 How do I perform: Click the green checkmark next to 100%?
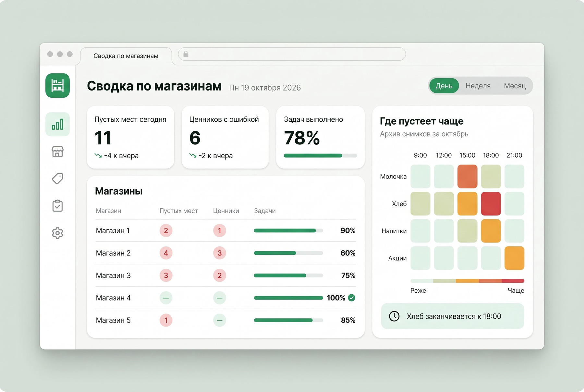pyautogui.click(x=352, y=298)
